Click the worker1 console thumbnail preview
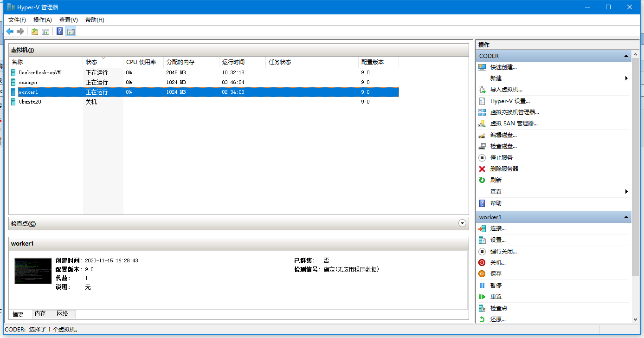Image resolution: width=644 pixels, height=338 pixels. pyautogui.click(x=33, y=271)
